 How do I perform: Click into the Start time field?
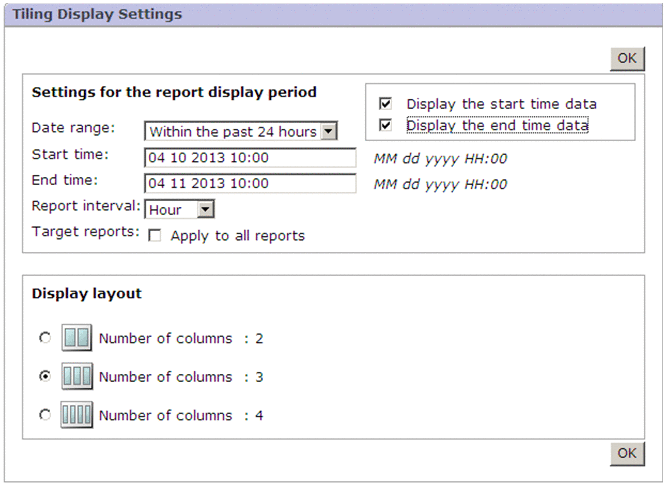250,158
